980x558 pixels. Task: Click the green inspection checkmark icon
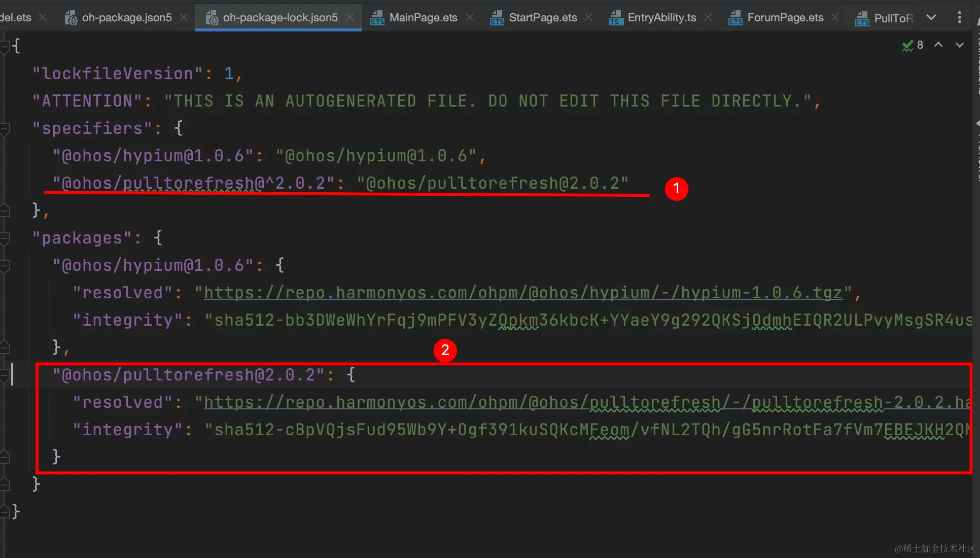pos(907,46)
